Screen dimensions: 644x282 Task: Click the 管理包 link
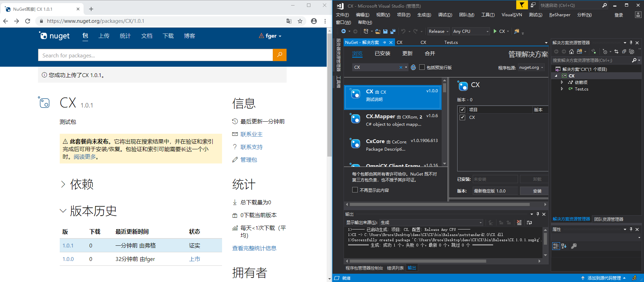pyautogui.click(x=249, y=160)
